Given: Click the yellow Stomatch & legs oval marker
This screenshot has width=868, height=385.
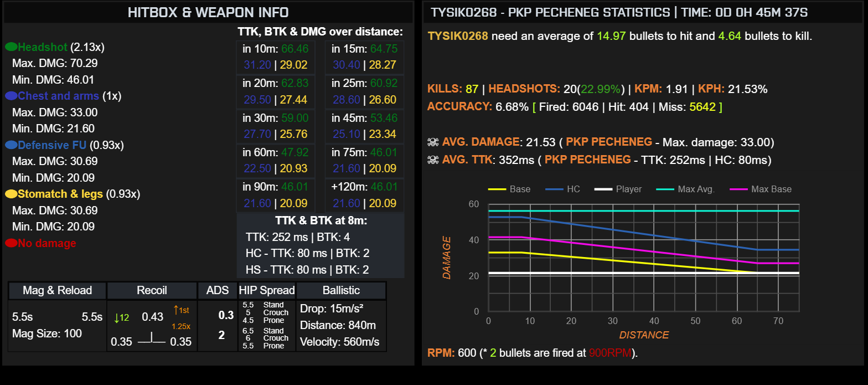Looking at the screenshot, I should tap(11, 194).
